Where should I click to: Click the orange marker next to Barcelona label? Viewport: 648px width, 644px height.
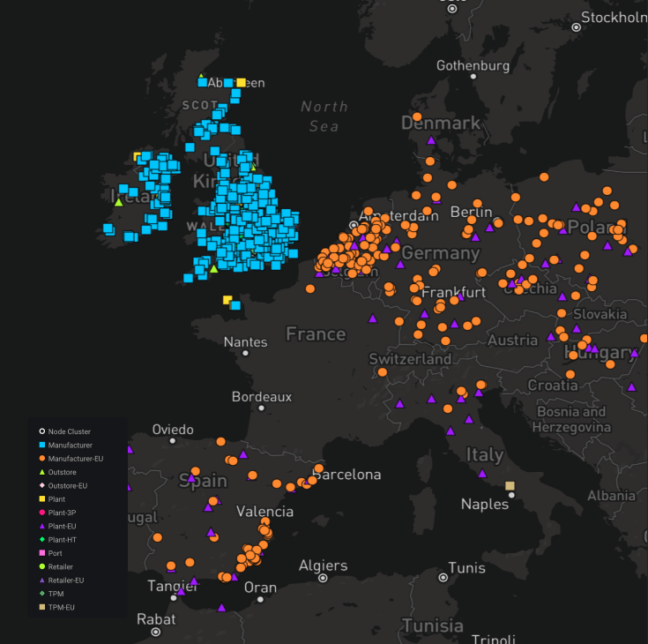click(311, 481)
